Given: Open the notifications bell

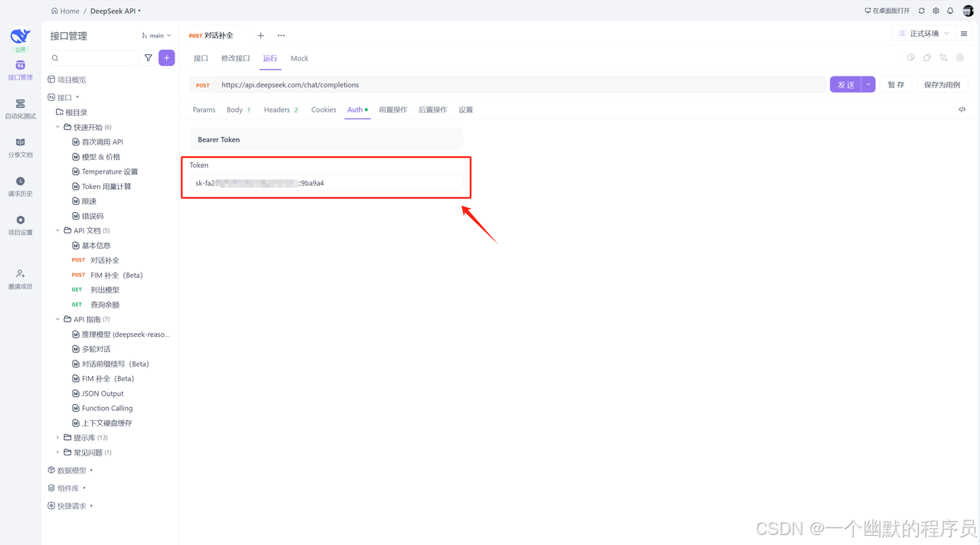Looking at the screenshot, I should coord(950,11).
